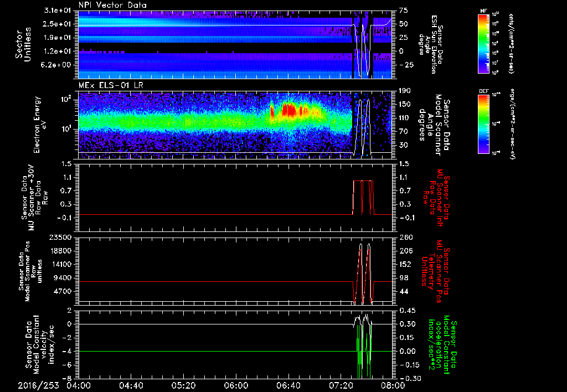Screen dimensions: 567x392
Task: Click the NPI Vector Data plot title
Action: click(112, 5)
